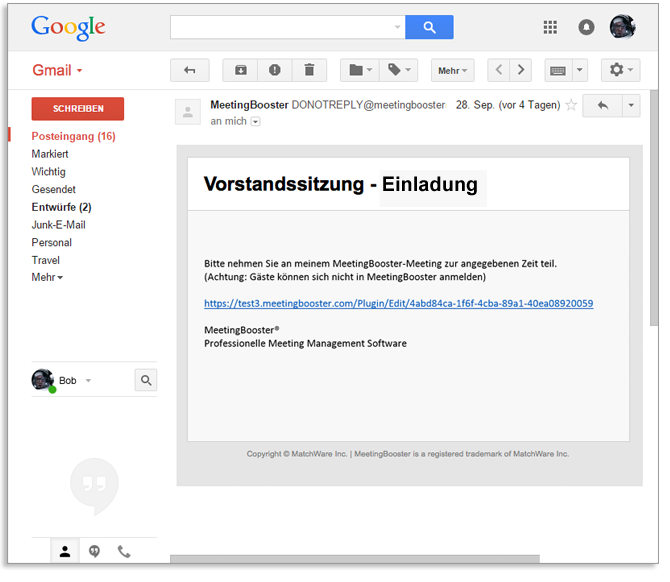Open the account profile picture
This screenshot has height=582, width=670.
[x=623, y=27]
